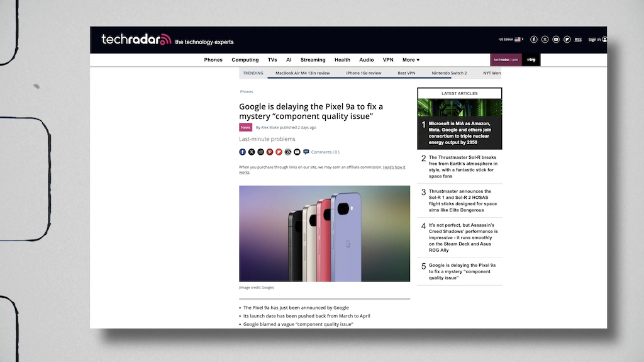The image size is (644, 362).
Task: Open TechRadar Facebook page from header
Action: click(x=533, y=40)
